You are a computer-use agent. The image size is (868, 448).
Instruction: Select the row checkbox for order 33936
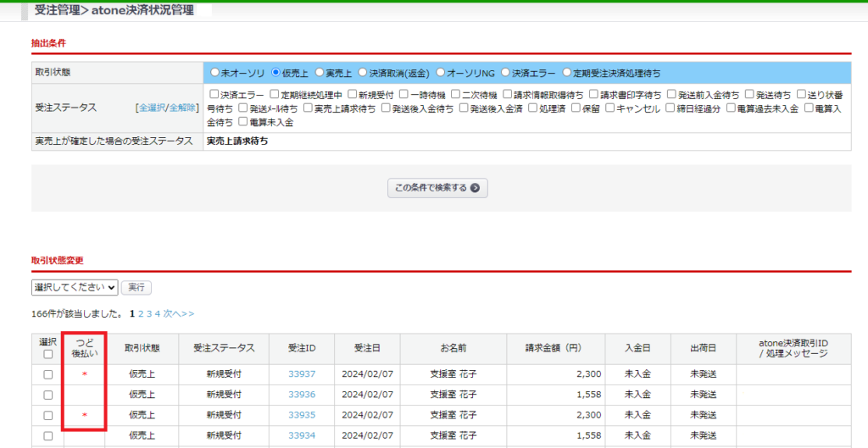(x=47, y=395)
